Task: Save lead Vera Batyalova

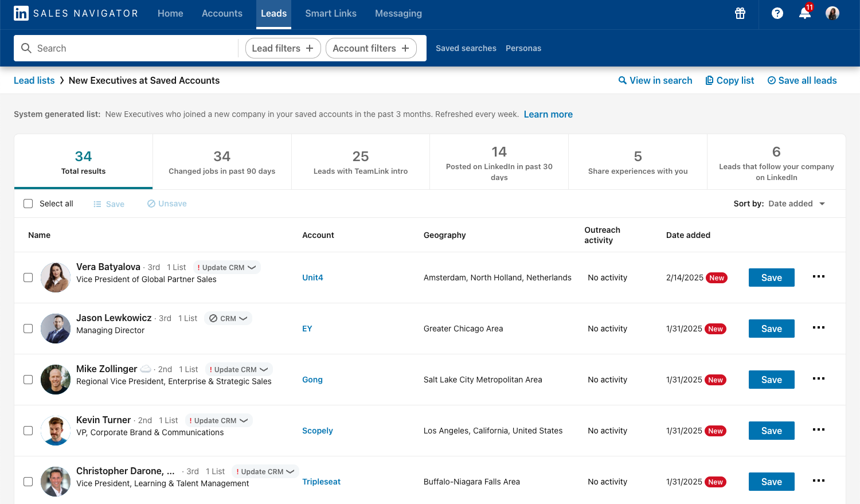Action: coord(772,278)
